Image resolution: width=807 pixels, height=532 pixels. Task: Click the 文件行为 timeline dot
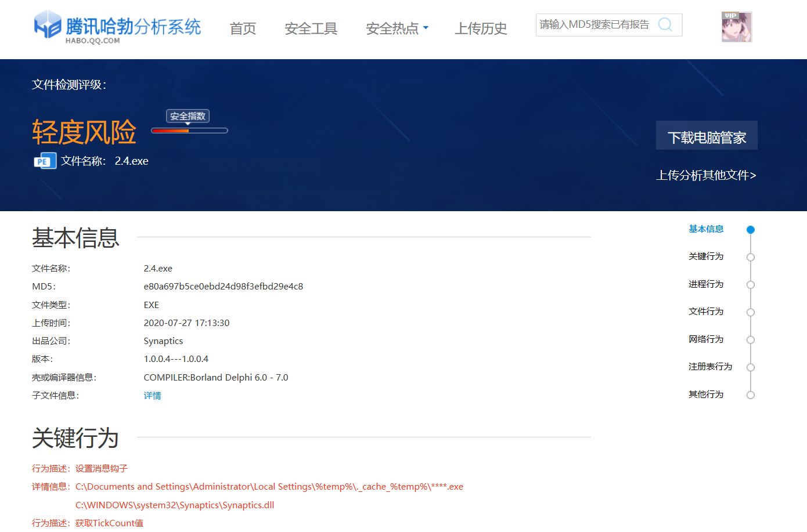tap(751, 312)
